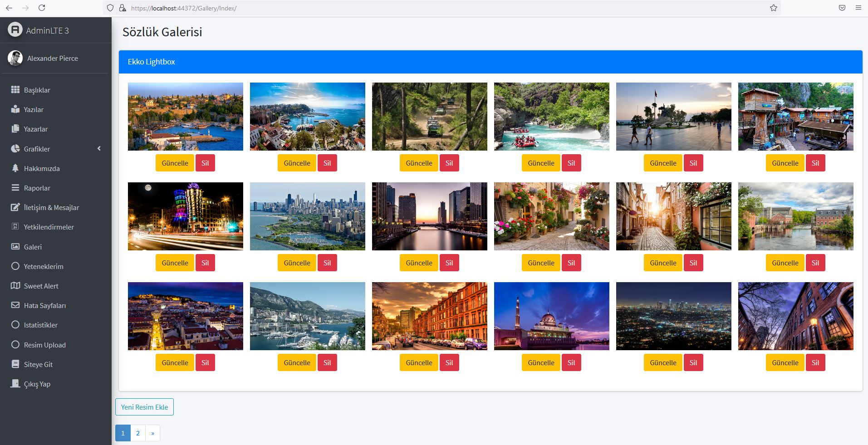Open the red brick street sunset thumbnail
This screenshot has width=868, height=445.
(430, 316)
